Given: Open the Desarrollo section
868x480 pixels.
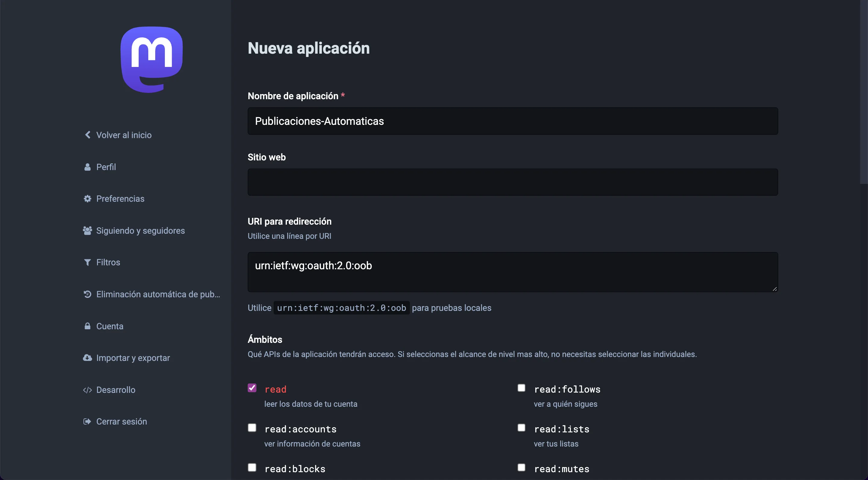Looking at the screenshot, I should coord(115,390).
